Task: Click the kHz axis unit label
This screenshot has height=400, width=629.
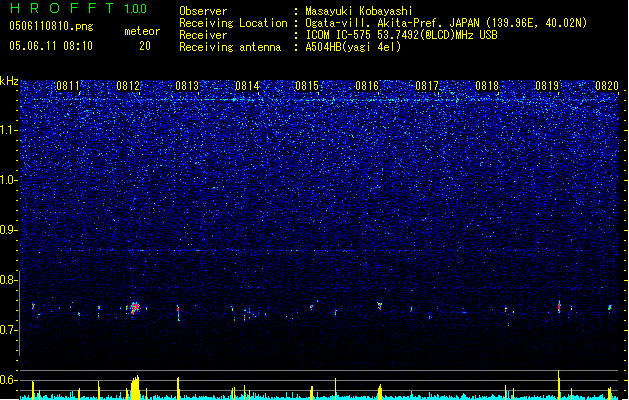Action: 9,81
